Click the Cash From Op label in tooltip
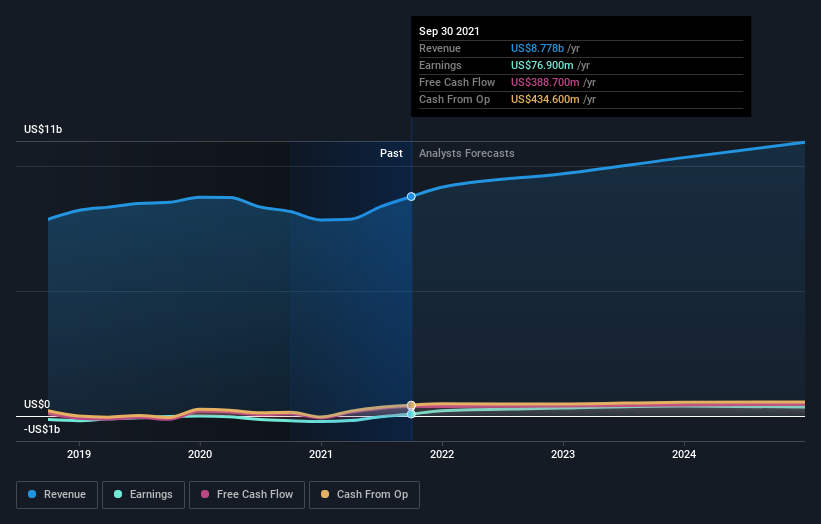 pyautogui.click(x=454, y=99)
